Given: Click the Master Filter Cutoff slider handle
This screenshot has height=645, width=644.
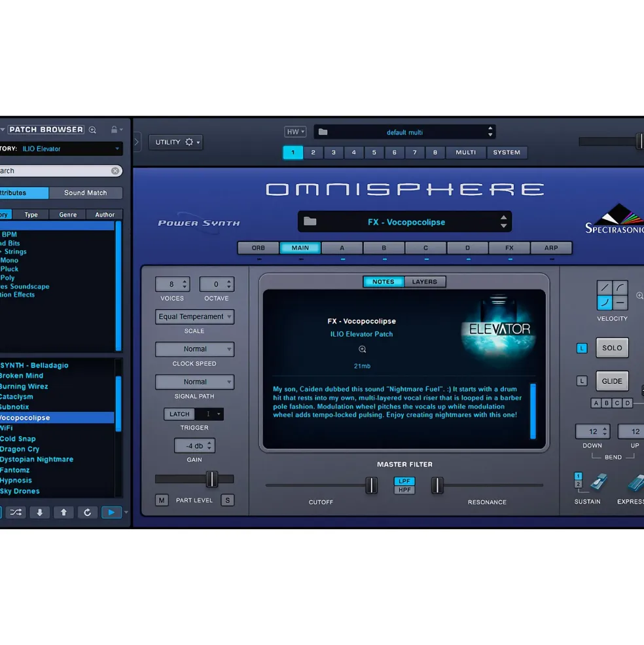Looking at the screenshot, I should 371,485.
